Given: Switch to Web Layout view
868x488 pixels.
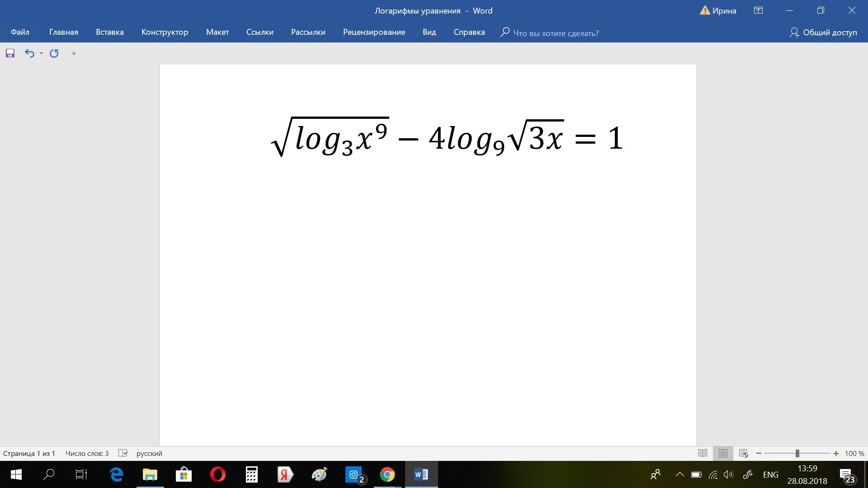Looking at the screenshot, I should 743,453.
